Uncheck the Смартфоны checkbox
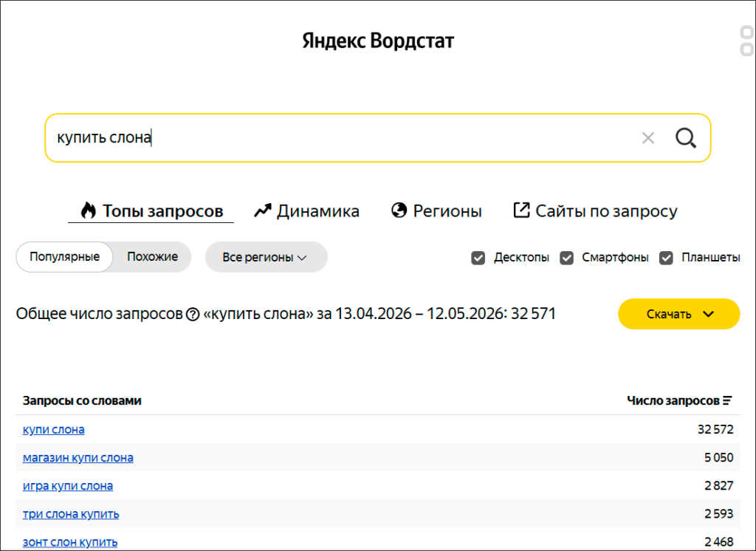The width and height of the screenshot is (756, 551). click(x=566, y=258)
